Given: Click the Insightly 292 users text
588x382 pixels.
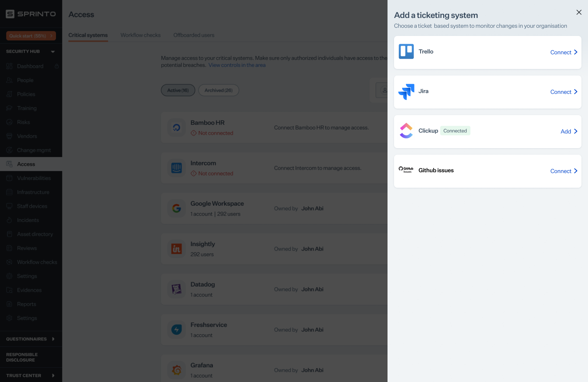Looking at the screenshot, I should (x=202, y=254).
